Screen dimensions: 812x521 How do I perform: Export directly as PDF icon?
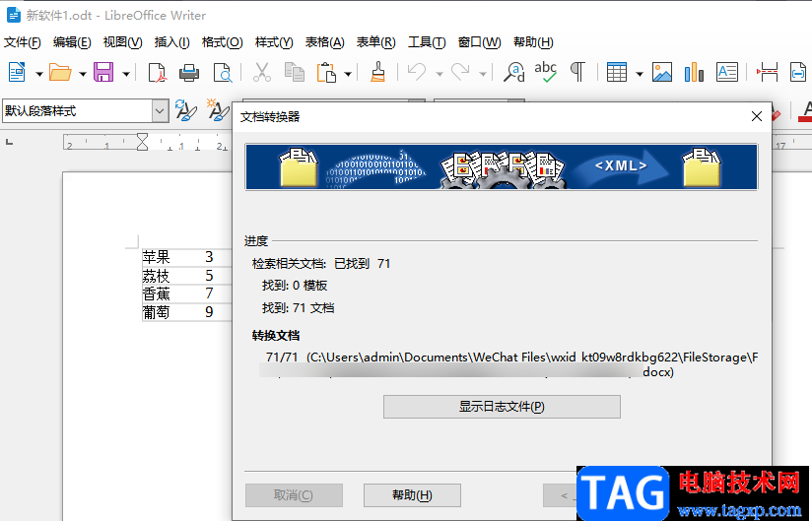tap(157, 73)
